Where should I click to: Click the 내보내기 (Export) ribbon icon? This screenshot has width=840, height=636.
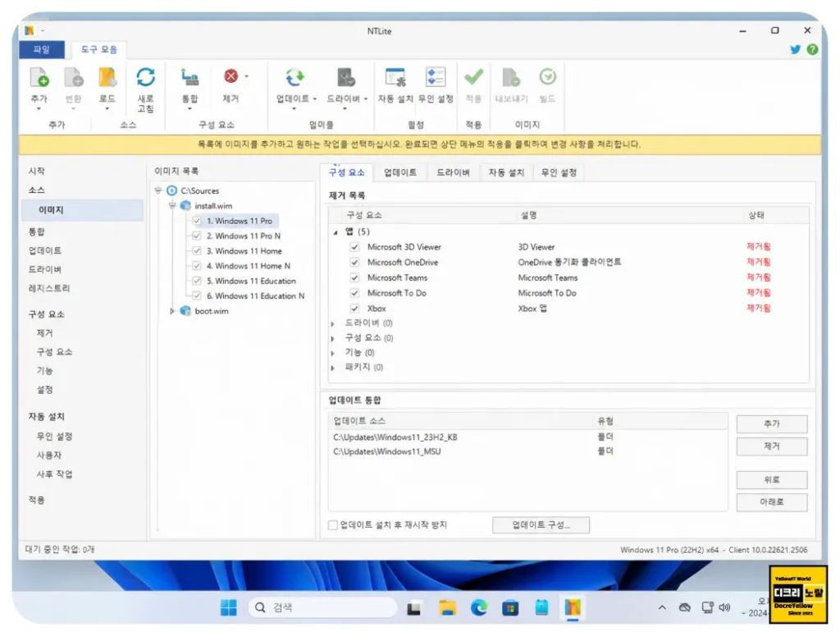pyautogui.click(x=511, y=78)
